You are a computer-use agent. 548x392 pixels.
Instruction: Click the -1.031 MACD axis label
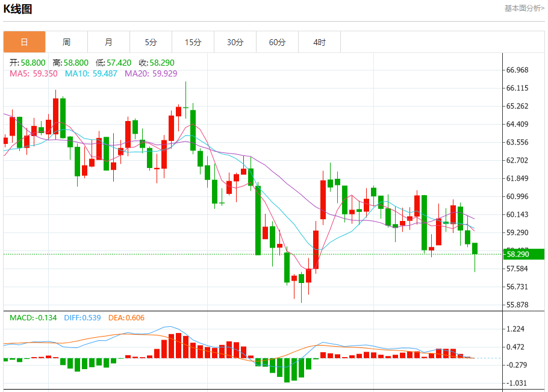516,383
